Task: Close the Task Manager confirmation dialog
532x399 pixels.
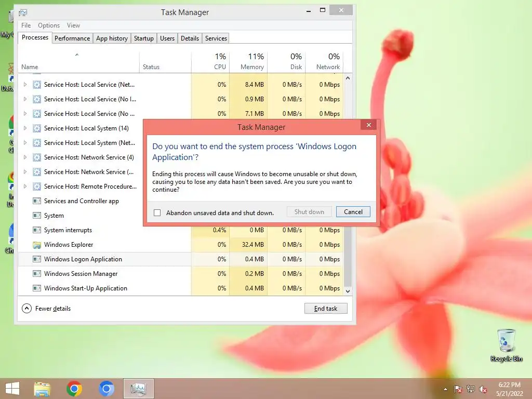Action: pyautogui.click(x=369, y=125)
